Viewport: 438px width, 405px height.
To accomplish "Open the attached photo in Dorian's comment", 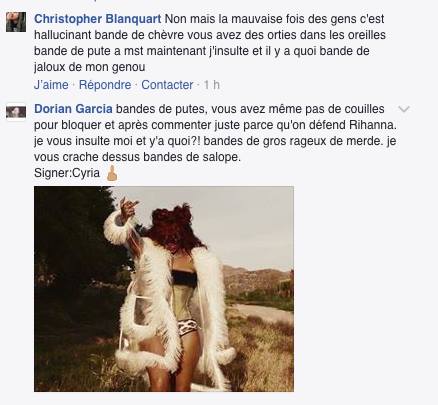I will (164, 289).
